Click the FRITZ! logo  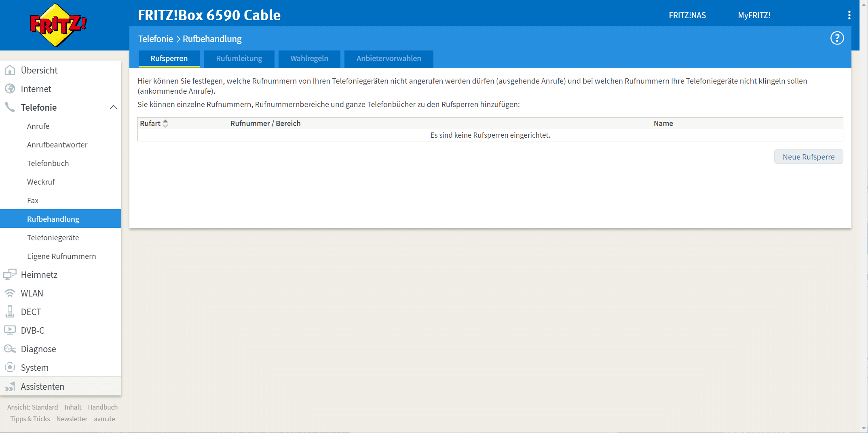coord(58,25)
